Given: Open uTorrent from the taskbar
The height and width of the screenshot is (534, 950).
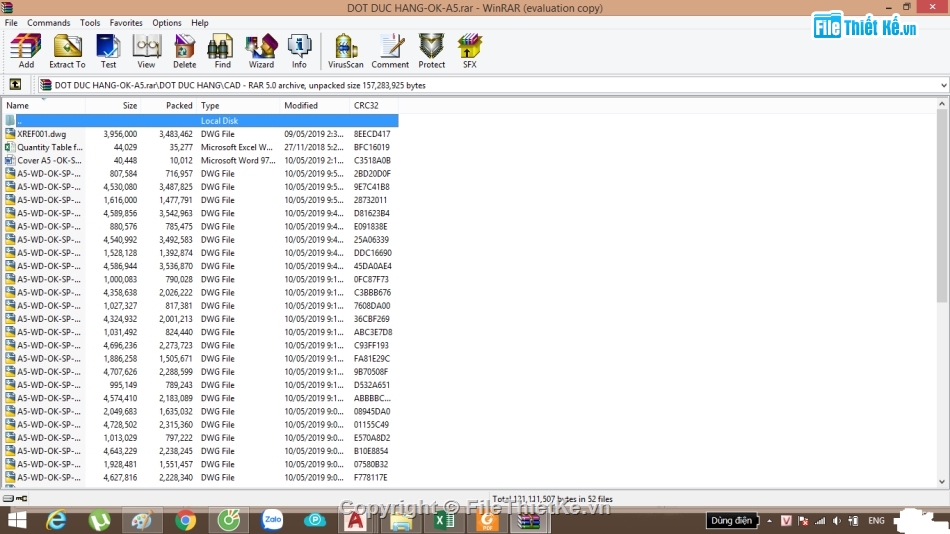Looking at the screenshot, I should pos(99,520).
